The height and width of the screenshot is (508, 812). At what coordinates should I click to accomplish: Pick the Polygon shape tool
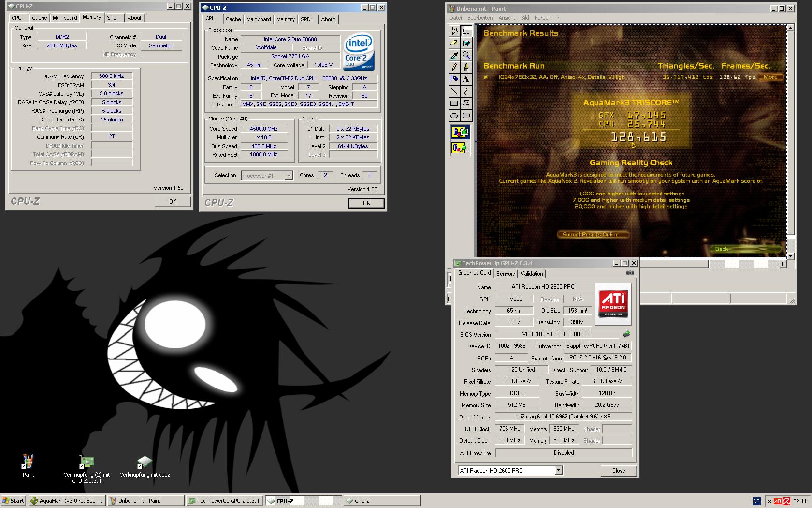(466, 103)
